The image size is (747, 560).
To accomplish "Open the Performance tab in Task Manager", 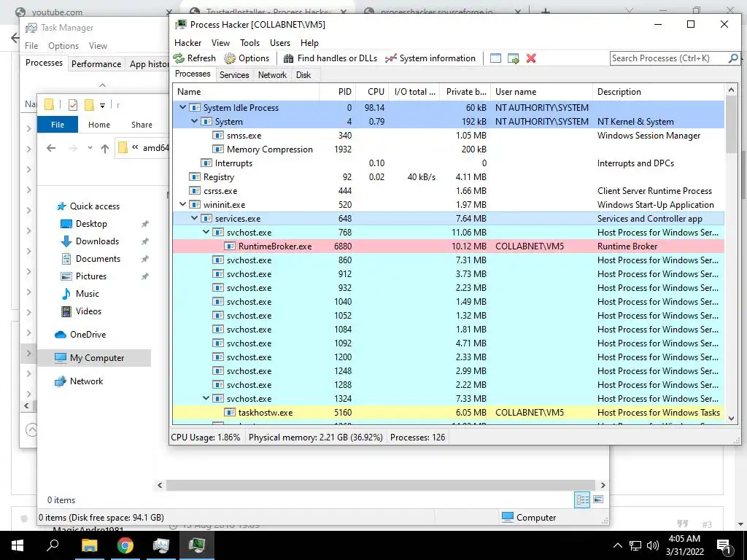I will coord(96,64).
